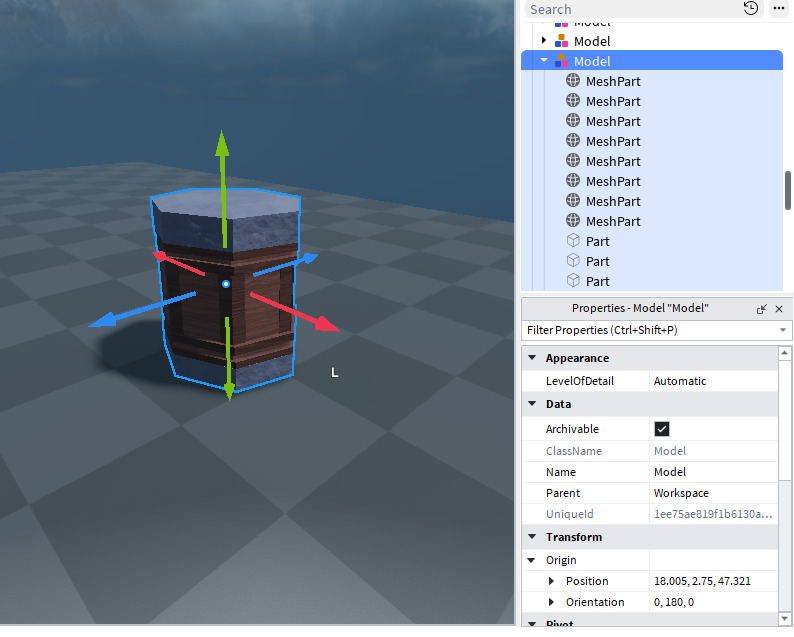Click the Properties scrollbar down arrow
This screenshot has width=794, height=637.
coord(785,618)
